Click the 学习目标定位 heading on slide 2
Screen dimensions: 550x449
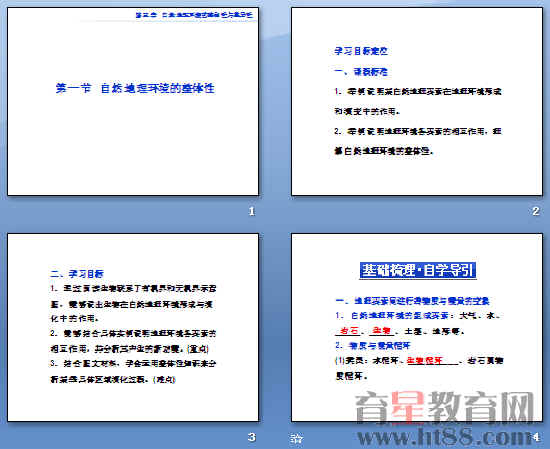pos(361,51)
